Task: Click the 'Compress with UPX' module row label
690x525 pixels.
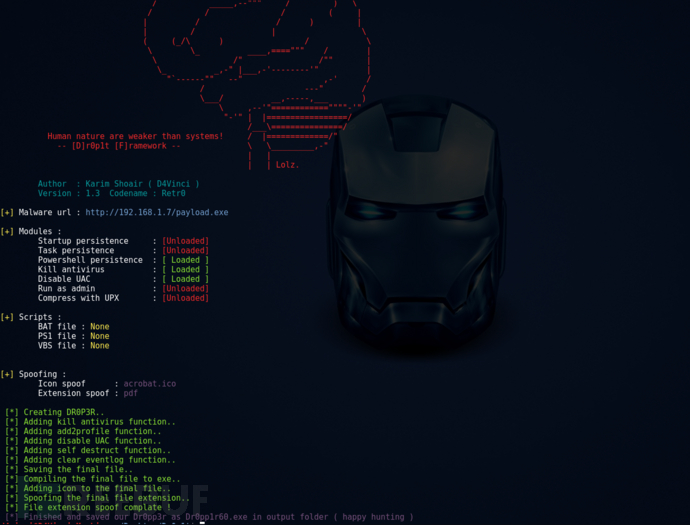Action: (x=78, y=298)
